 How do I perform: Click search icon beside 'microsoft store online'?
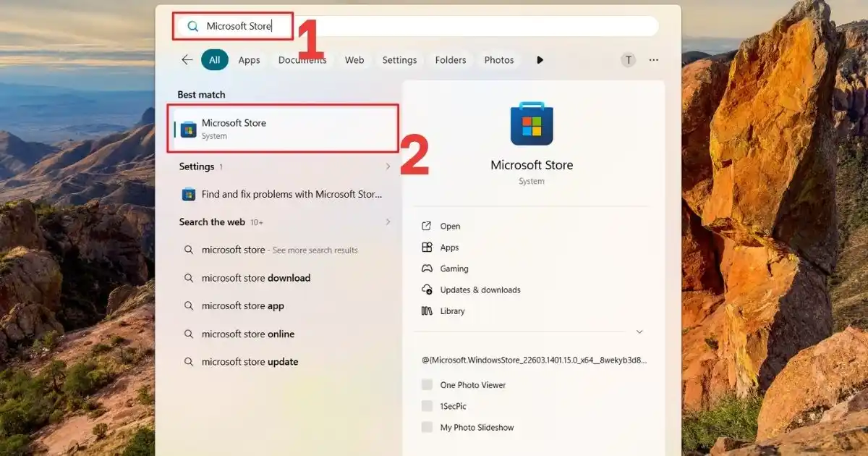point(188,334)
